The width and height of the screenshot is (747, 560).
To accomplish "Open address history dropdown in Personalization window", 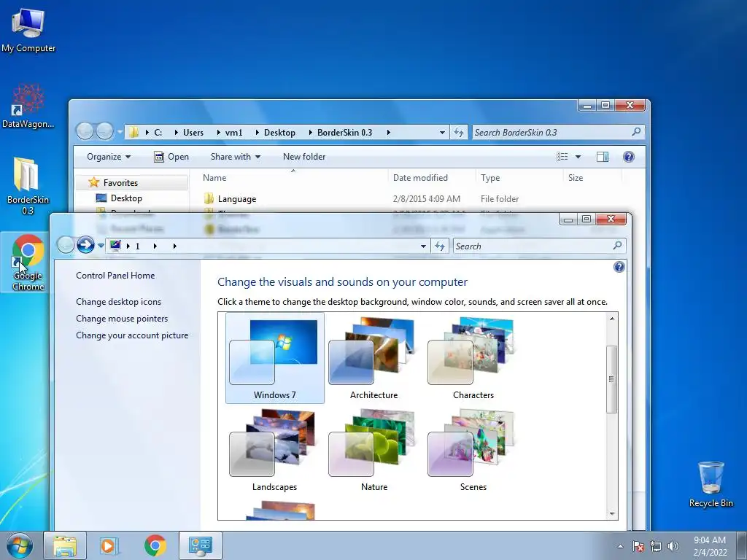I will tap(423, 246).
